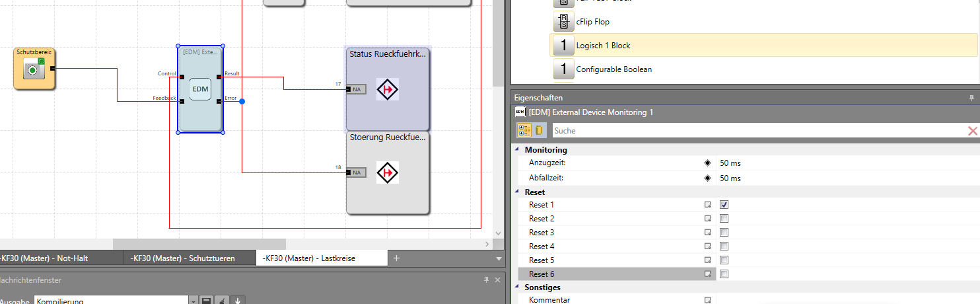980x304 pixels.
Task: Select the Status Rueckfuehrkreis output symbol
Action: [x=388, y=89]
